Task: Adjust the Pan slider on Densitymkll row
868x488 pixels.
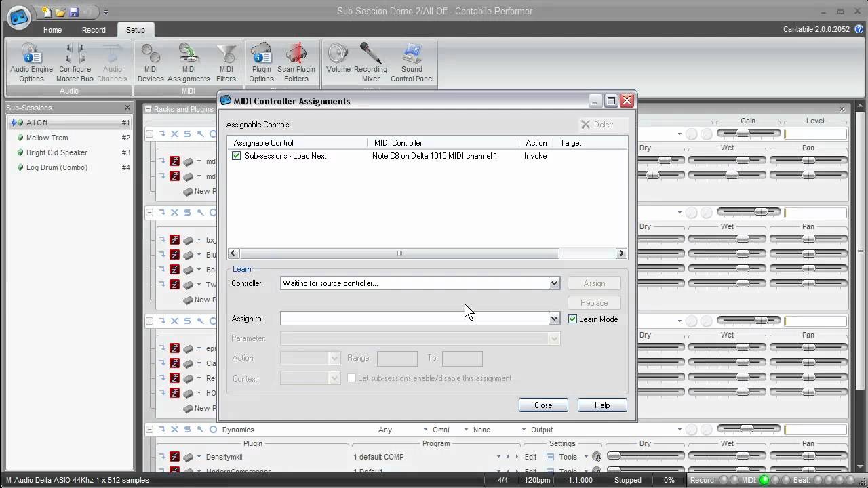Action: [808, 457]
